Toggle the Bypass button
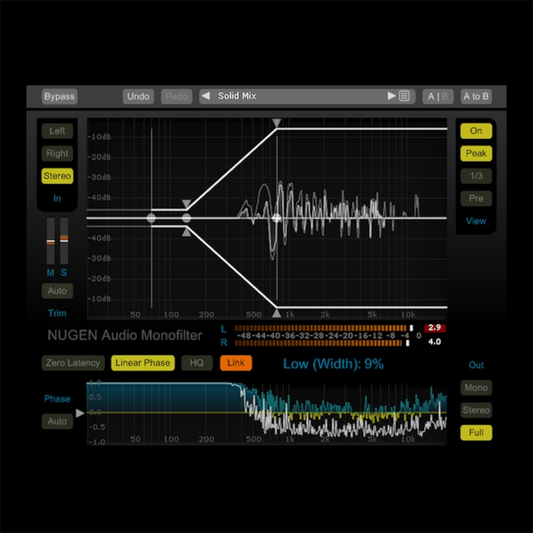533x533 pixels. point(59,97)
